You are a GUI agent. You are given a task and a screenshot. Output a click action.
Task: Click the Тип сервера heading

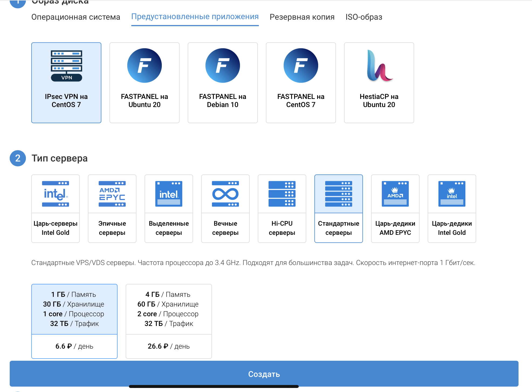tap(60, 158)
